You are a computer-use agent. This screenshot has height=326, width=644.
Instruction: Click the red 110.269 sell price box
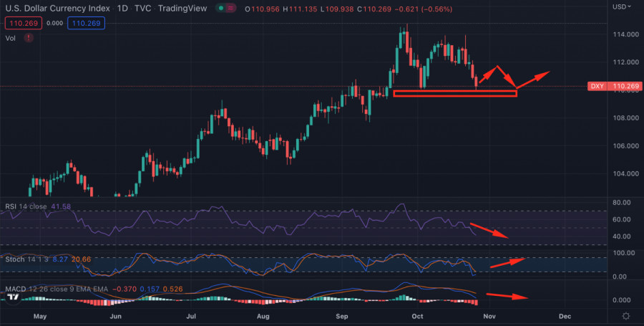pyautogui.click(x=24, y=23)
